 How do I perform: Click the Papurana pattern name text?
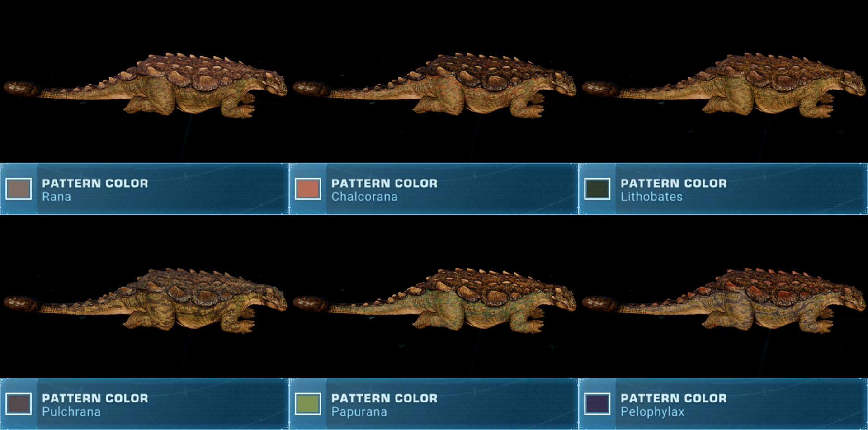[x=359, y=412]
